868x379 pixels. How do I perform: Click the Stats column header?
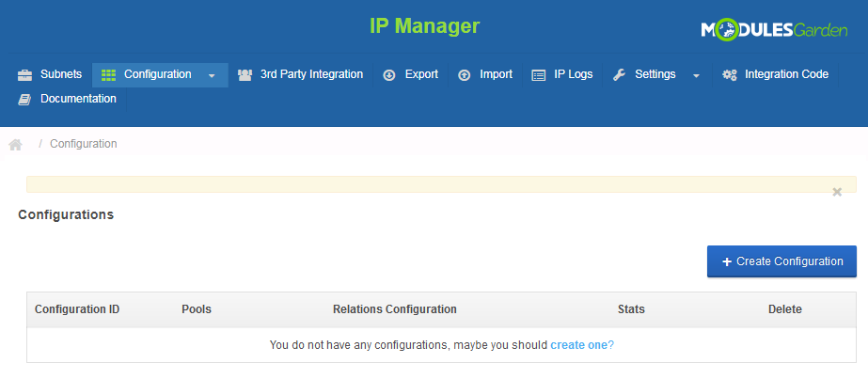click(631, 309)
